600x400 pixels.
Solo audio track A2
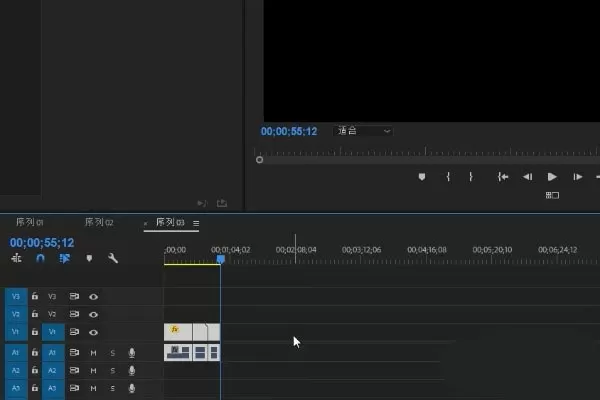112,371
